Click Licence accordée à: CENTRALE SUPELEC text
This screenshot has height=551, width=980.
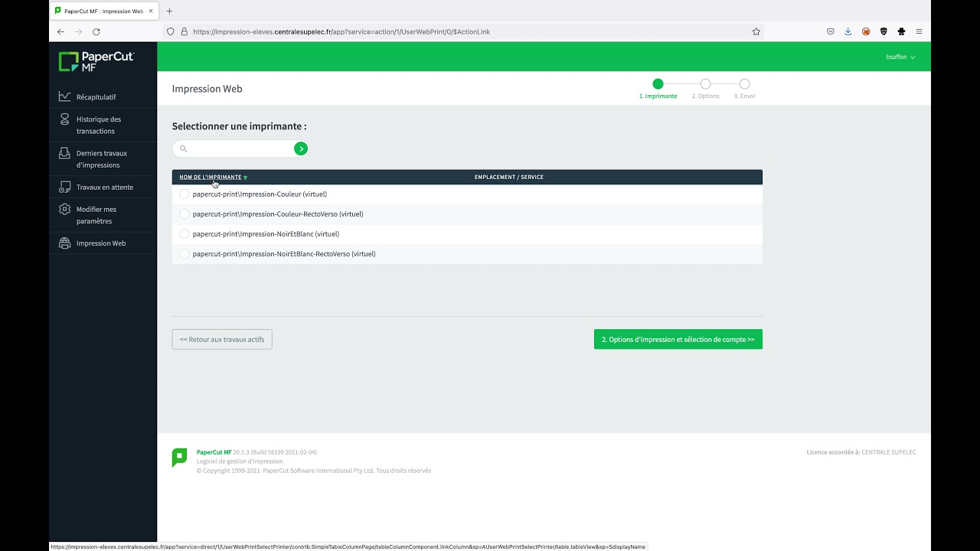pyautogui.click(x=861, y=452)
